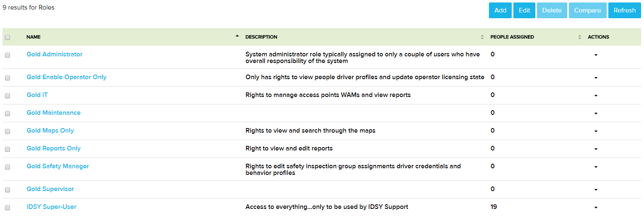Click the People Assigned column sort icon
Screen dimensions: 644x218
click(580, 37)
